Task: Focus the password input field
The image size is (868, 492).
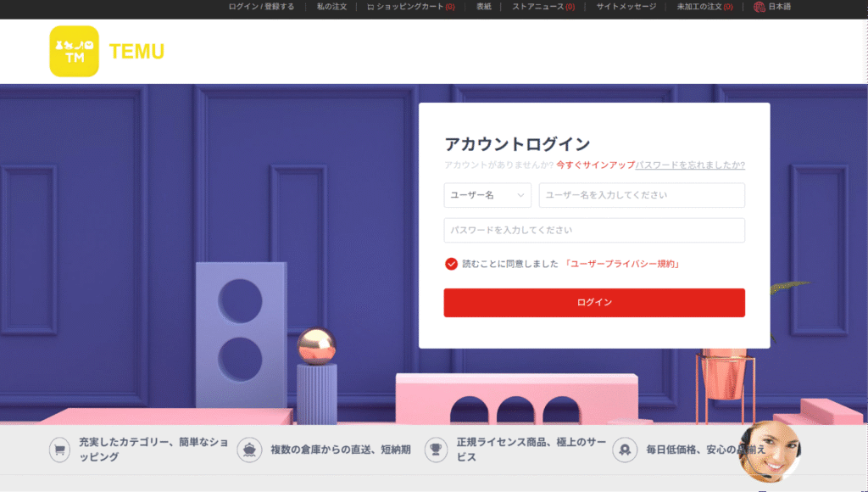Action: 594,230
